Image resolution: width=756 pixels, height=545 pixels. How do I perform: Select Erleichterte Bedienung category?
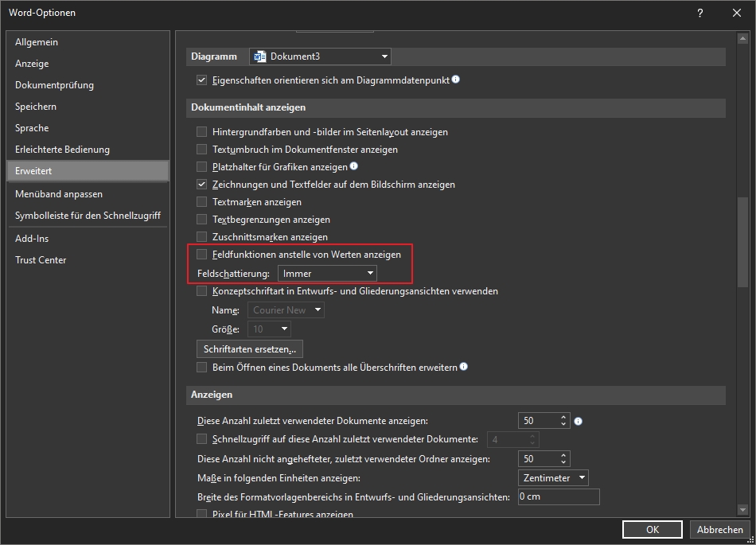coord(88,150)
